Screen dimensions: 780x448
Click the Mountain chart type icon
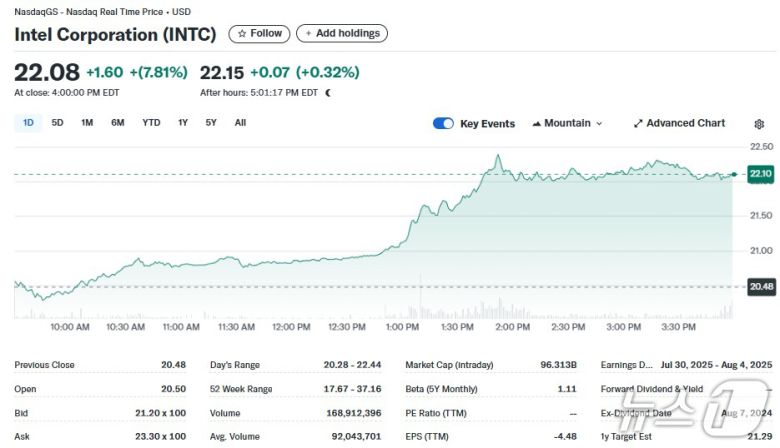(x=536, y=124)
